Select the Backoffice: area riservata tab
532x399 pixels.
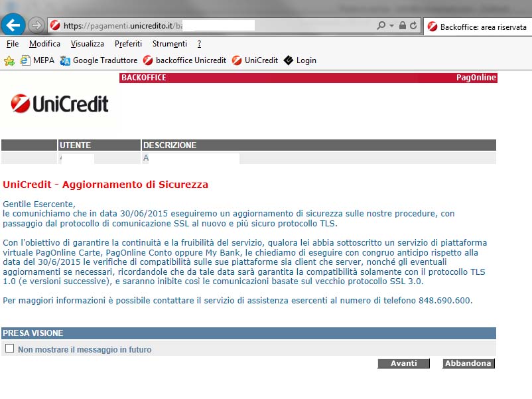click(478, 27)
